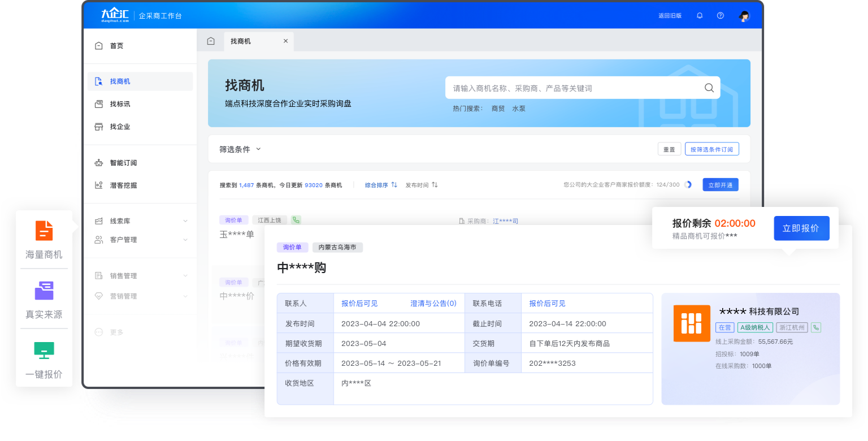Click the 海量商机 orange document icon
This screenshot has height=441, width=868.
(x=44, y=231)
